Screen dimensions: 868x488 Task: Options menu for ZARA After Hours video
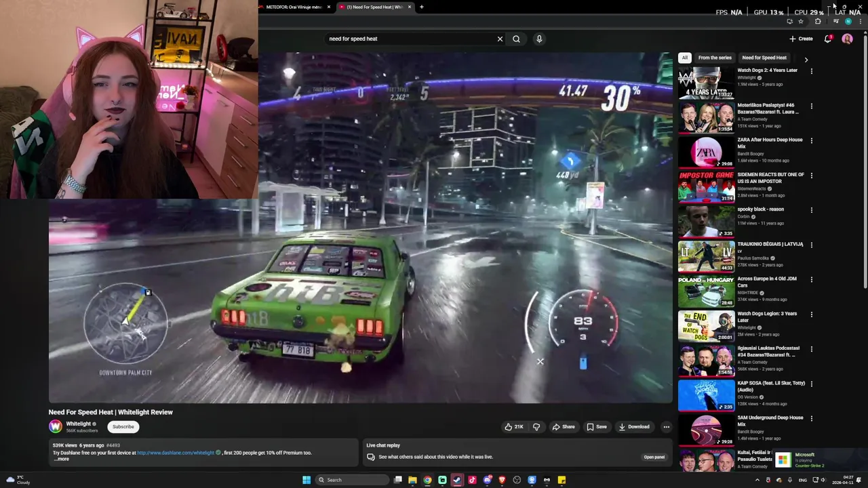(x=811, y=140)
